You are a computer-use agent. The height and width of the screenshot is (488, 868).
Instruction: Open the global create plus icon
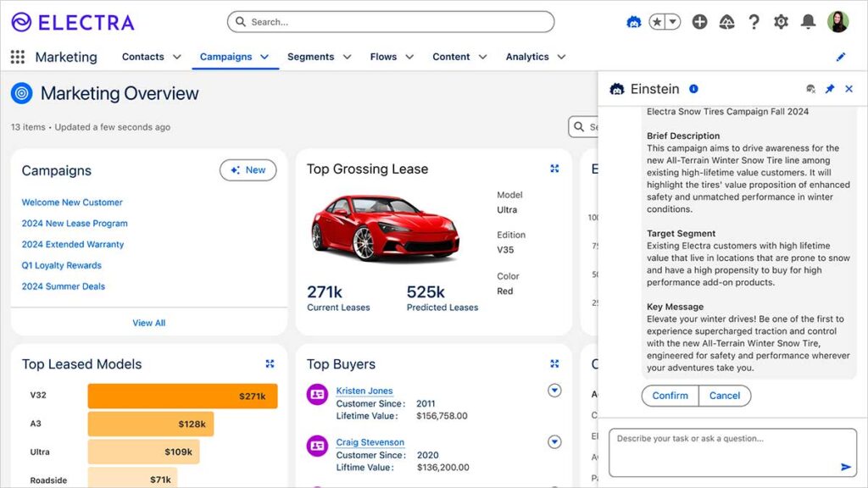coord(699,22)
